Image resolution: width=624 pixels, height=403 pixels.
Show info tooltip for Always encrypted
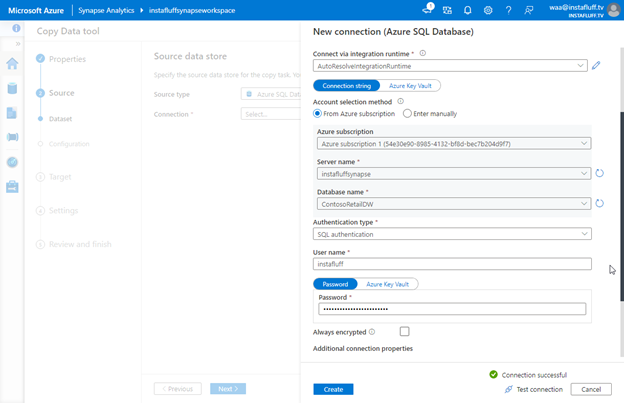(372, 332)
